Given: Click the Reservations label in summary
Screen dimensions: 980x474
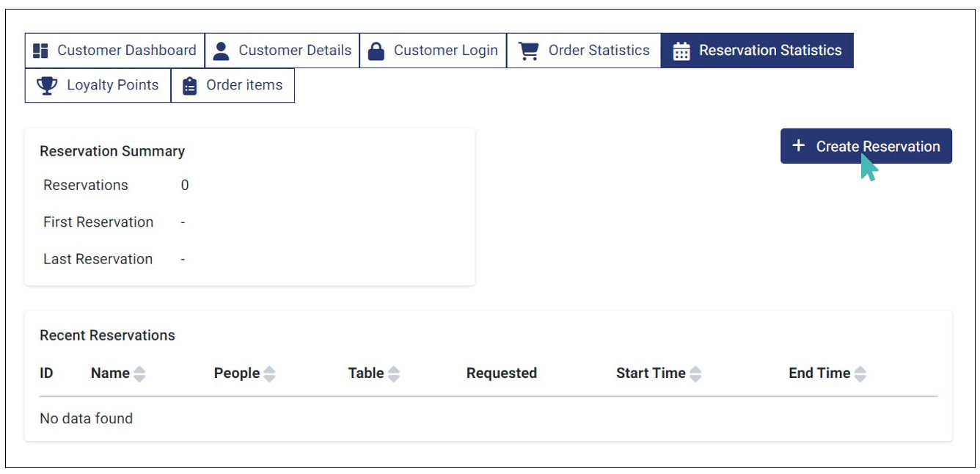Looking at the screenshot, I should (86, 185).
